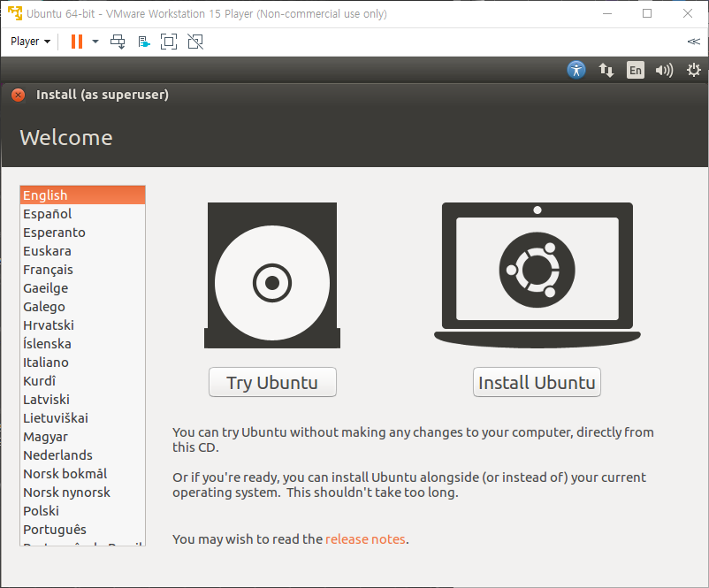Image resolution: width=709 pixels, height=588 pixels.
Task: Send Ctrl+Alt+Del to the virtual machine
Action: pyautogui.click(x=118, y=42)
